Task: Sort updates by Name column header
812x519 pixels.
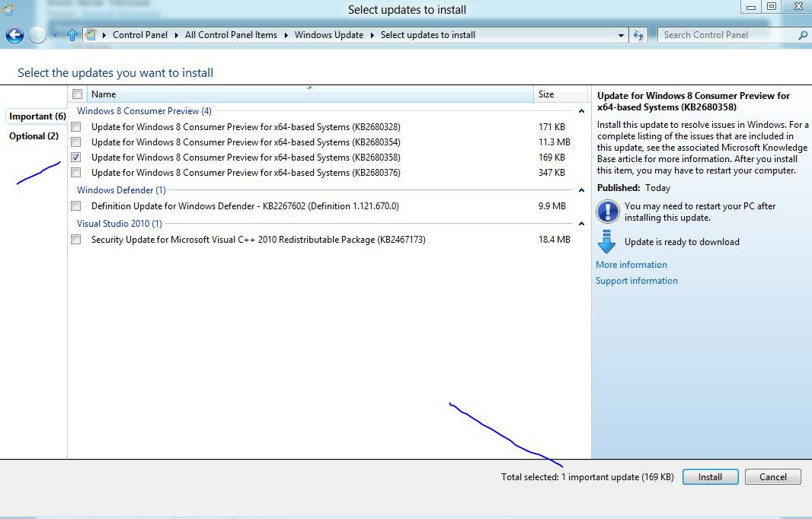Action: coord(310,94)
